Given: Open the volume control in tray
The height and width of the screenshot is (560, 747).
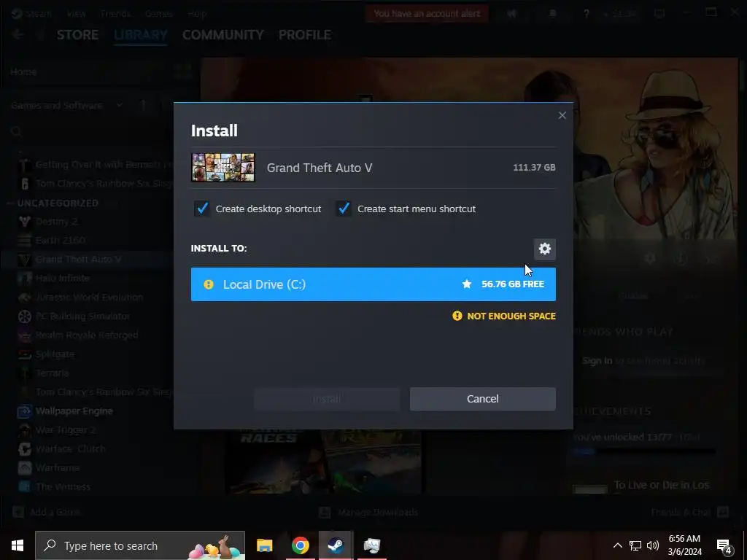Looking at the screenshot, I should pyautogui.click(x=653, y=545).
